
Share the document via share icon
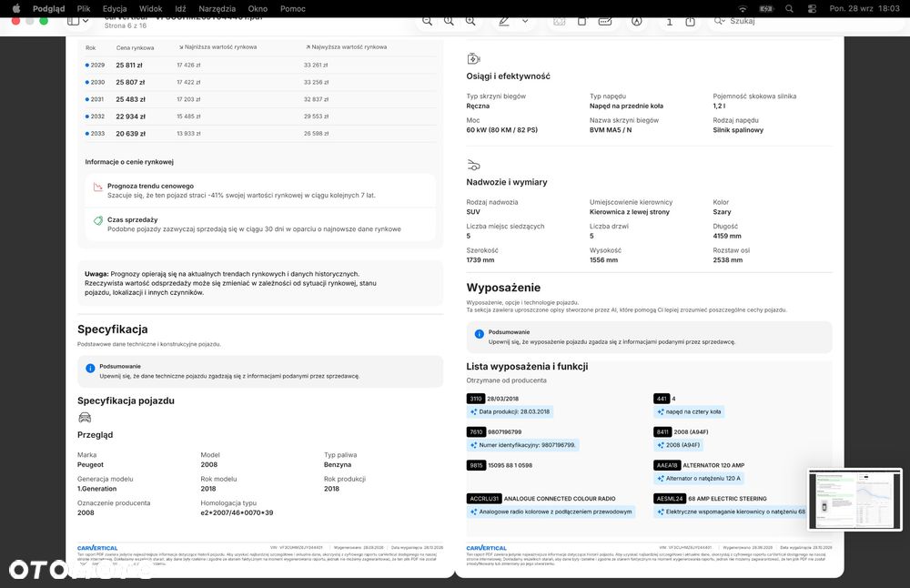pyautogui.click(x=690, y=22)
